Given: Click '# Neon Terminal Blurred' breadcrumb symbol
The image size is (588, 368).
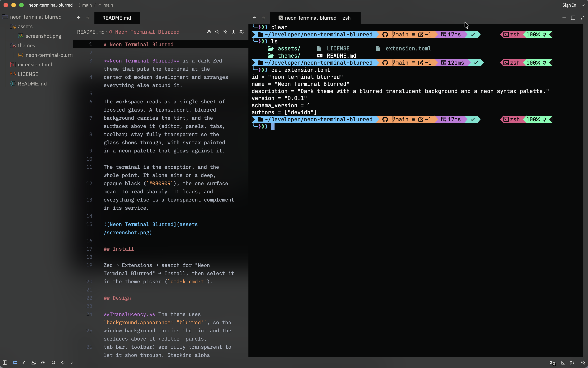Looking at the screenshot, I should (144, 32).
